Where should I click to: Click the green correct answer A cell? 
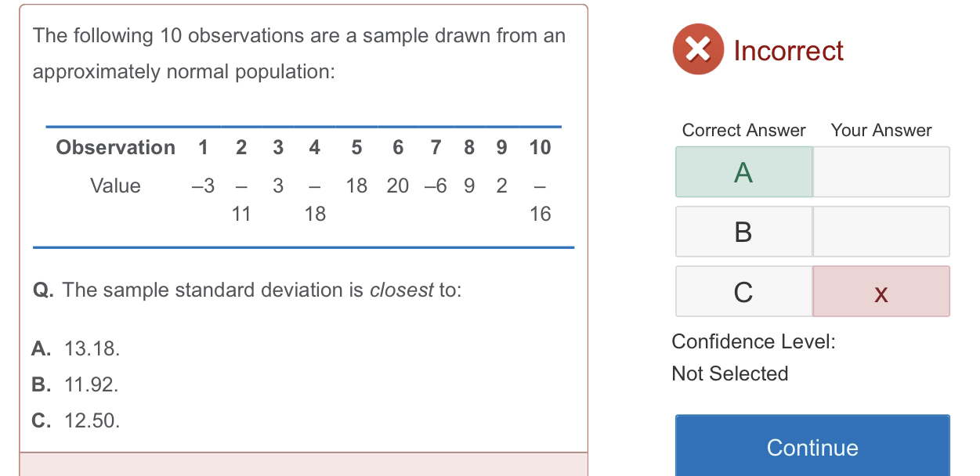click(x=743, y=172)
